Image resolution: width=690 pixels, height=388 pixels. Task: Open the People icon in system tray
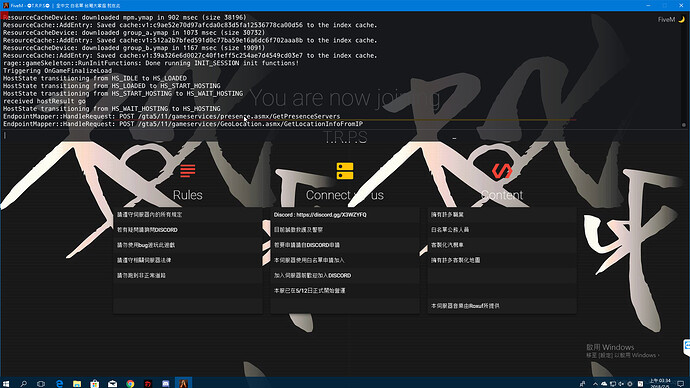(583, 384)
